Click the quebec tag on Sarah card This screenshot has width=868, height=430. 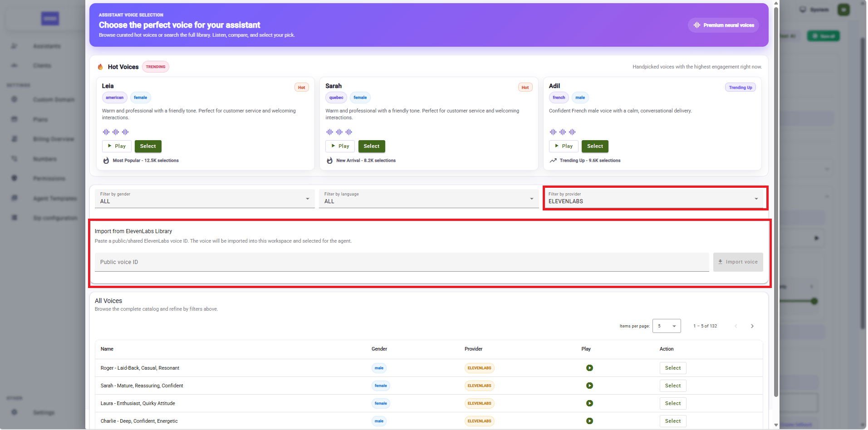(x=336, y=98)
